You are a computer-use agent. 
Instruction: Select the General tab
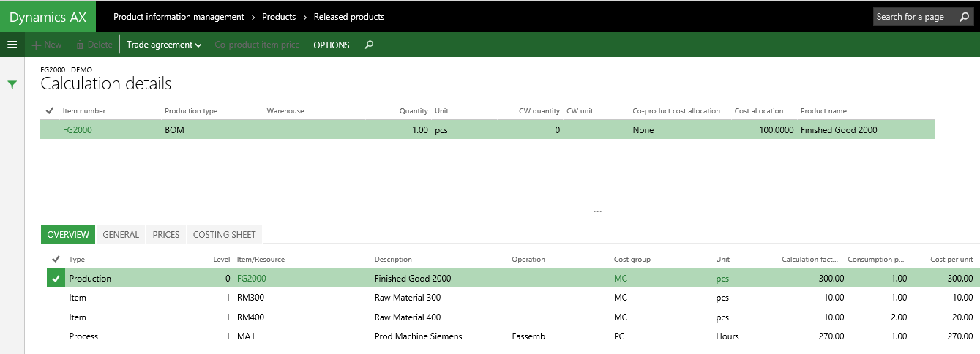point(121,234)
